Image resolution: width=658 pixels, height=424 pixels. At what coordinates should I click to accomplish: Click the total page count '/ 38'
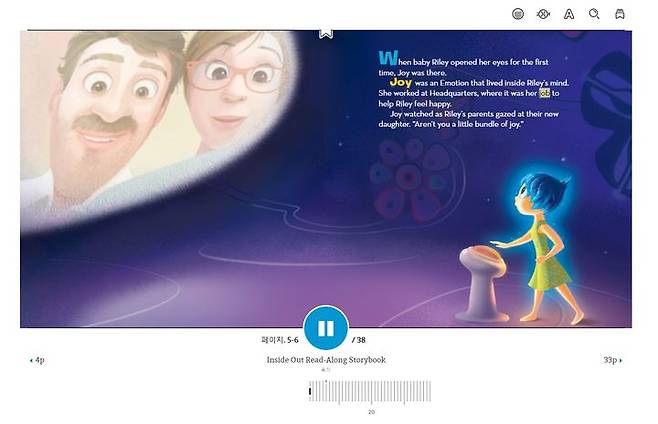[x=358, y=340]
